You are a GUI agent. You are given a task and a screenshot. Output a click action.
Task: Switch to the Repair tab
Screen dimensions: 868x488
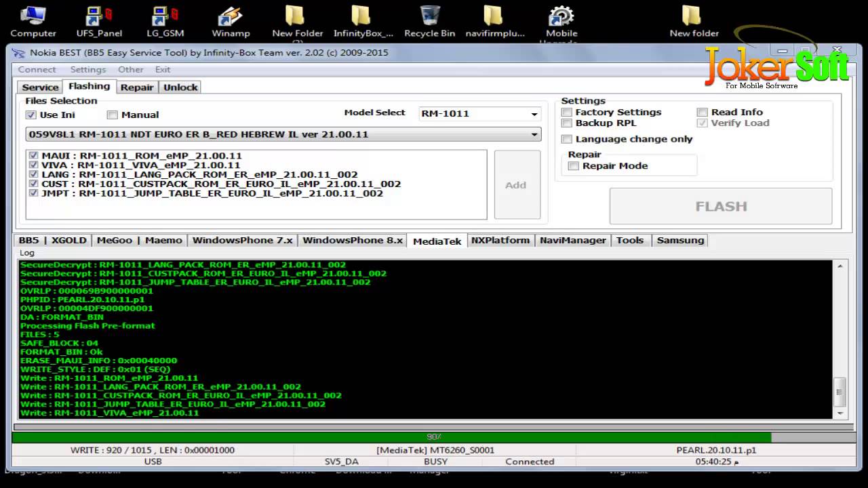[x=137, y=87]
